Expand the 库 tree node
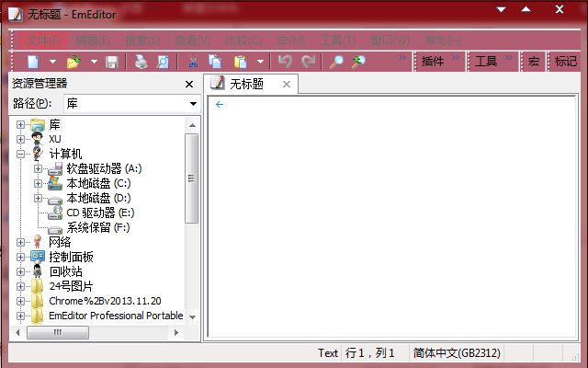Image resolution: width=588 pixels, height=368 pixels. [21, 124]
